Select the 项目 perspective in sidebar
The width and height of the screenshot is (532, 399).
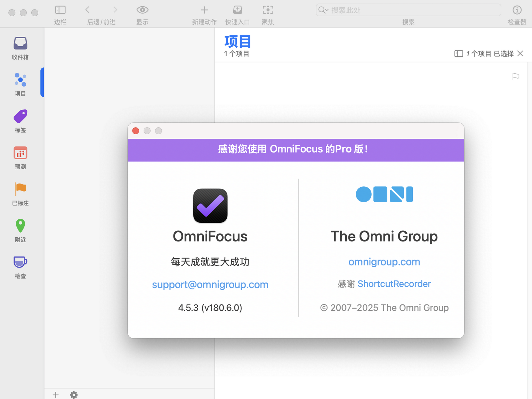20,84
